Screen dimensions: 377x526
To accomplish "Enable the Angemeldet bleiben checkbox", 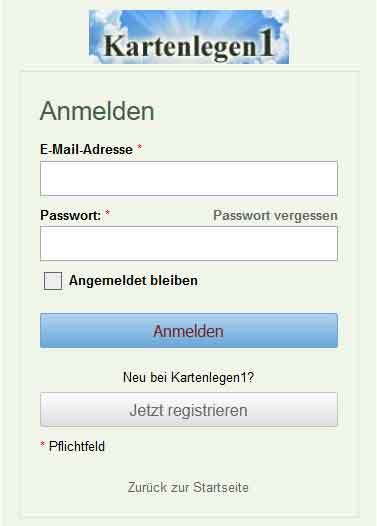I will (x=53, y=281).
